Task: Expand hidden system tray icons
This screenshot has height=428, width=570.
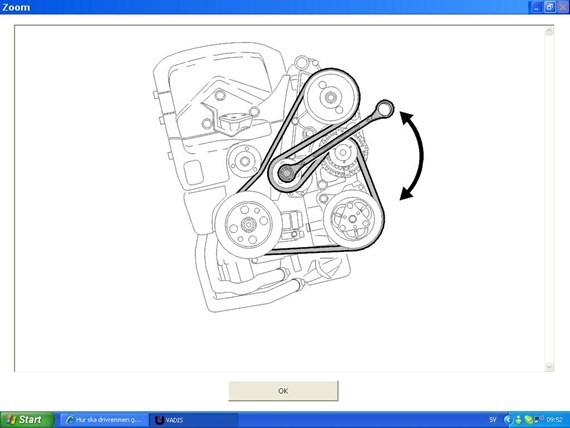Action: (x=508, y=420)
